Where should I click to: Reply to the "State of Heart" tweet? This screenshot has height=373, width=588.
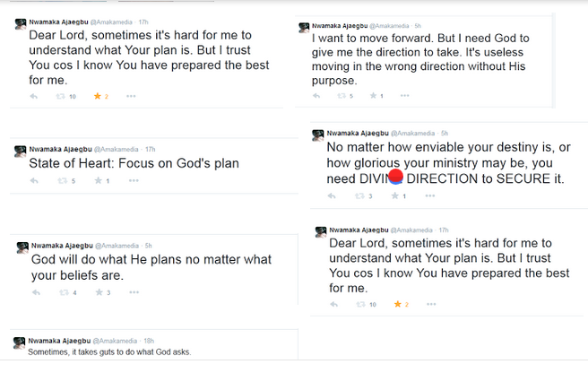coord(33,181)
